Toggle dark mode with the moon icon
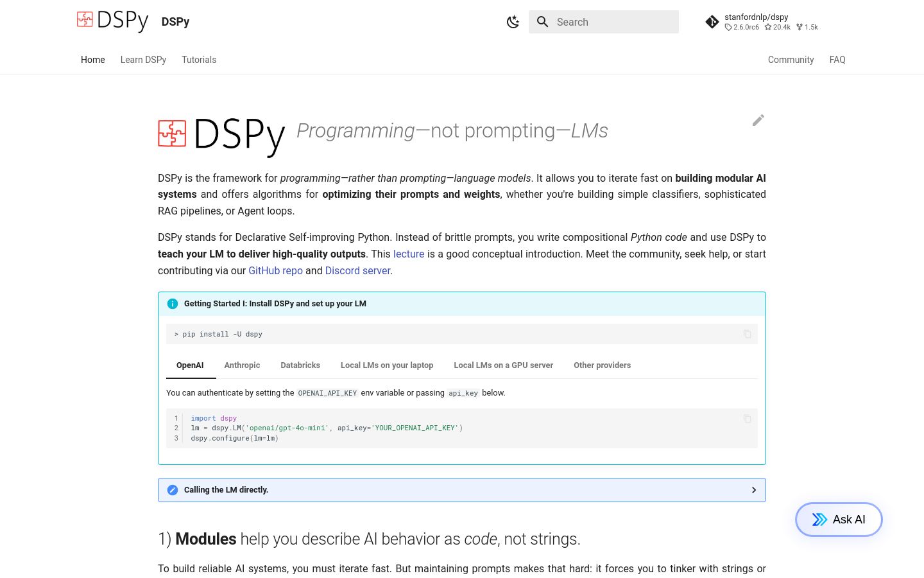924x578 pixels. [513, 22]
